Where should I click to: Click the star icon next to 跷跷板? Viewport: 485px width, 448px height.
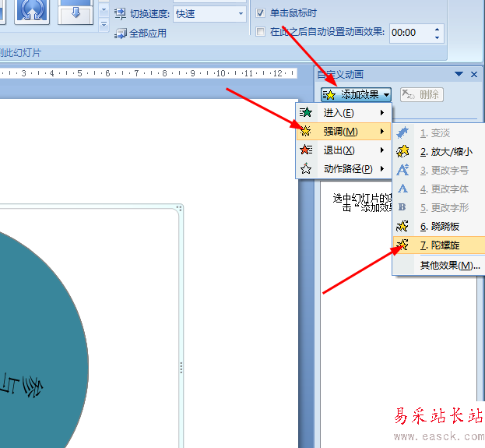click(x=402, y=226)
